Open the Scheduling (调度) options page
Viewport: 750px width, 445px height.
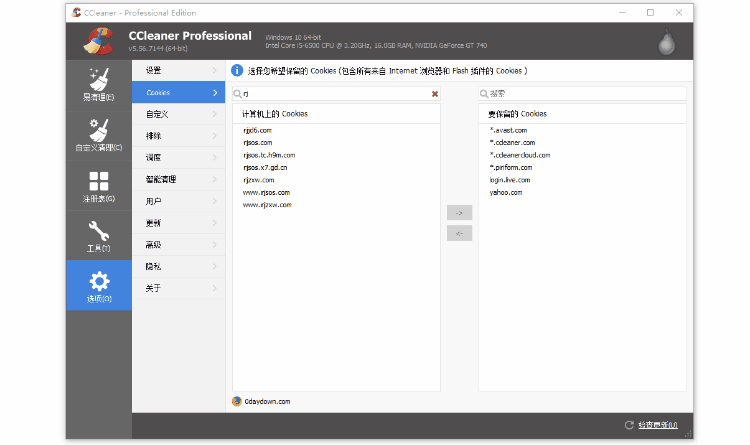[x=178, y=157]
